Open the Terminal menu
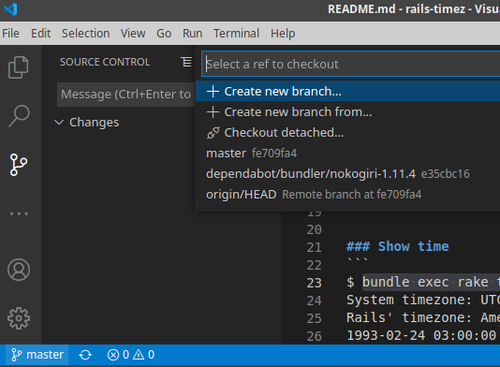Screen dimensions: 500x367 coord(236,33)
